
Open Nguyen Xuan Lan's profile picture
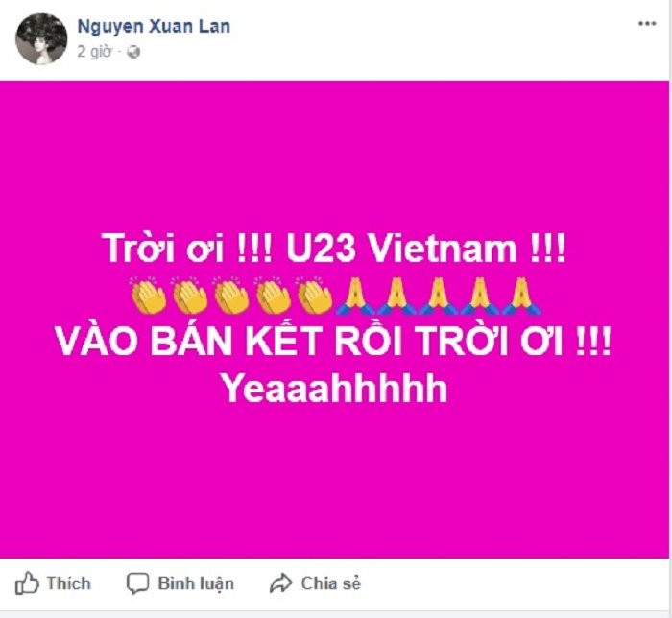coord(41,38)
